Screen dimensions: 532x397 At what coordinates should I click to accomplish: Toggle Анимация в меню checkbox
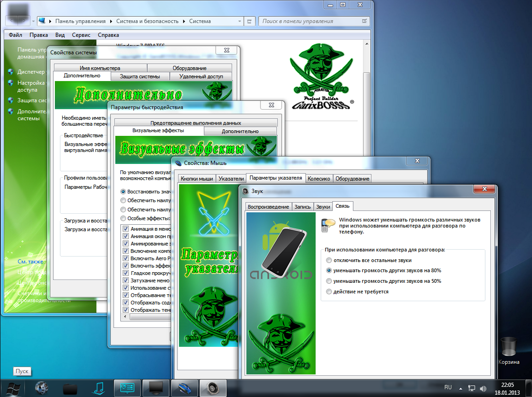tap(125, 229)
